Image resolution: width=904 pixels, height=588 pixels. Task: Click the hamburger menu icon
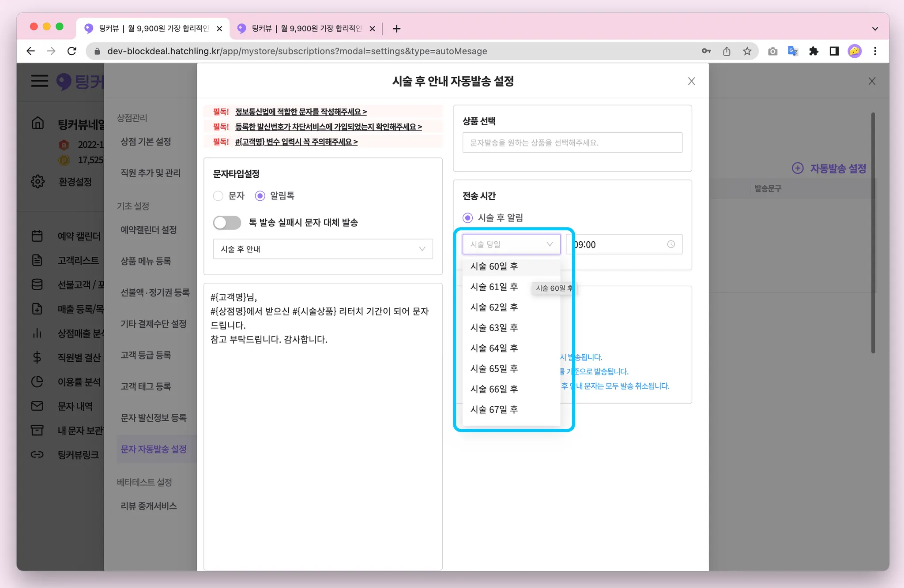click(39, 81)
